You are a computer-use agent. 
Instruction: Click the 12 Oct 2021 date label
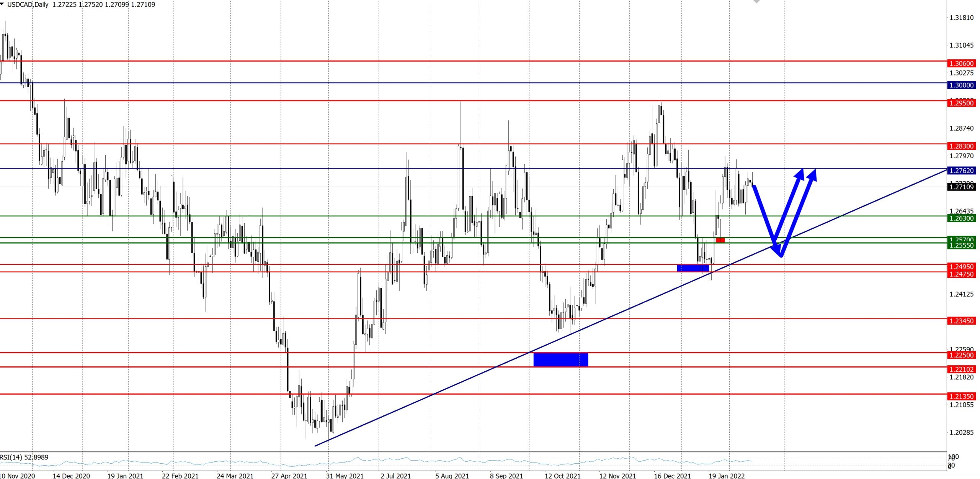(562, 476)
